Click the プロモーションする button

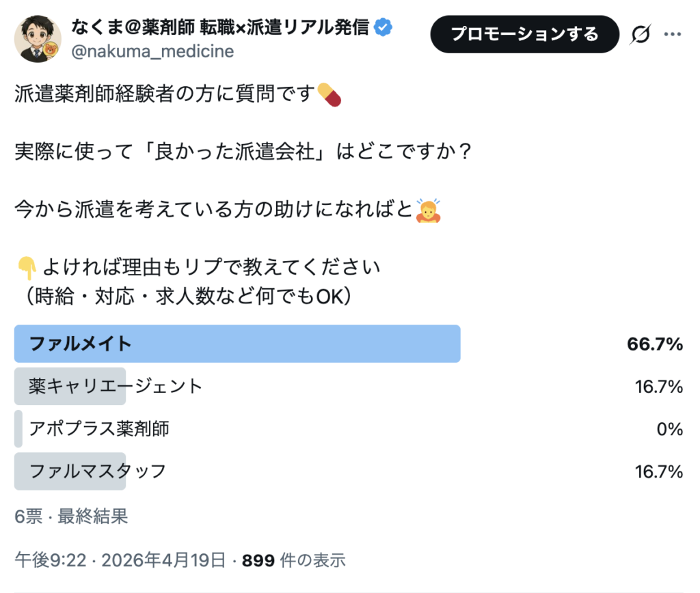click(524, 34)
